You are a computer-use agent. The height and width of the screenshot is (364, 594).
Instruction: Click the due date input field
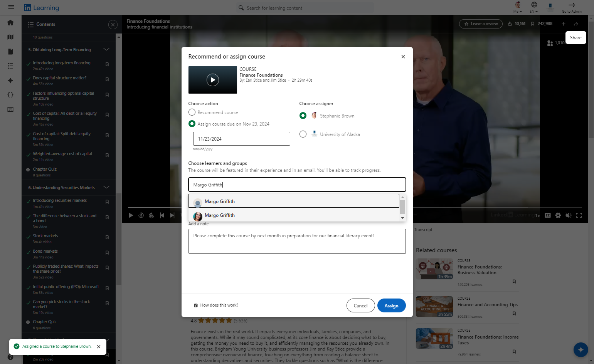point(242,139)
